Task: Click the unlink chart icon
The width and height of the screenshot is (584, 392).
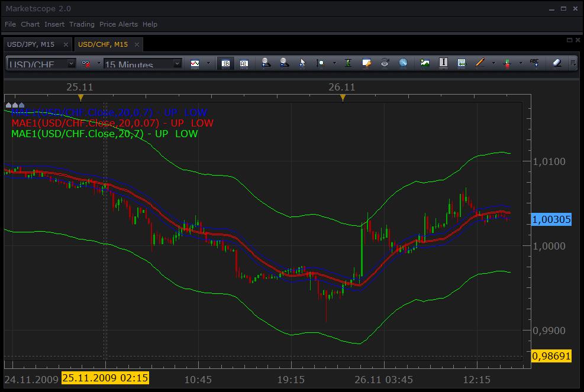Action: click(x=86, y=64)
